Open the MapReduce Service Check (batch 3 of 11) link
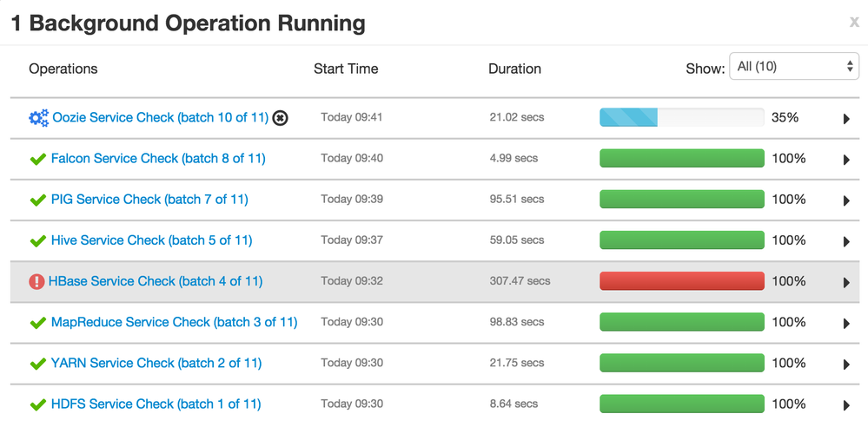 [x=174, y=322]
